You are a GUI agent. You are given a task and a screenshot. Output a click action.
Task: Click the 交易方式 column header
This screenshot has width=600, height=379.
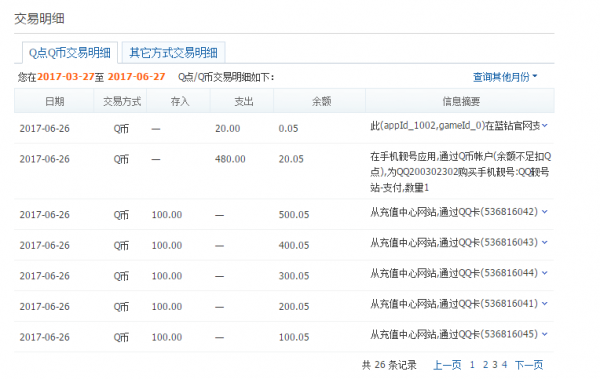click(121, 101)
